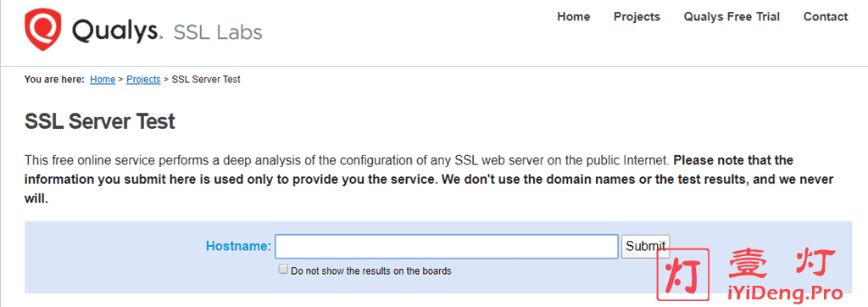Click the 'Do not show the results on the boards' label
Image resolution: width=868 pixels, height=307 pixels.
[x=371, y=271]
